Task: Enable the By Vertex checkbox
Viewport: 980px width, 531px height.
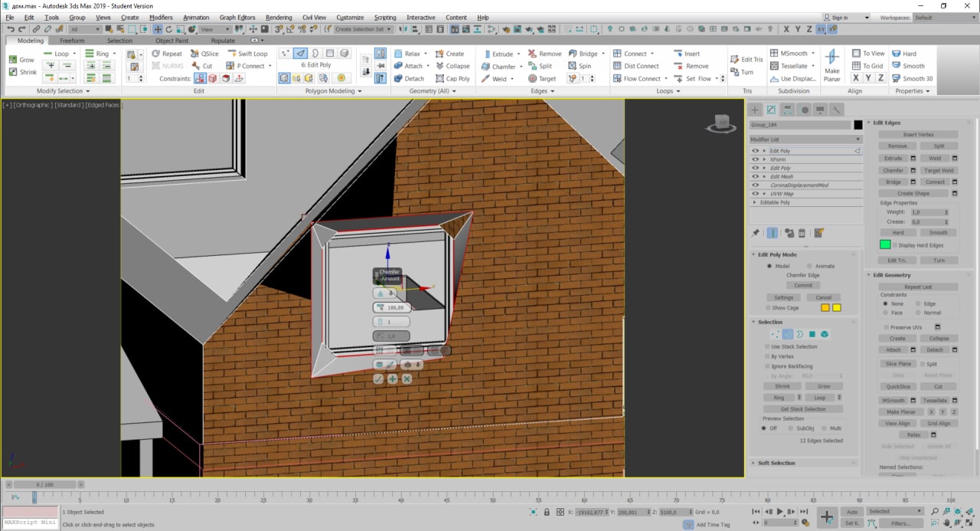Action: [x=767, y=356]
